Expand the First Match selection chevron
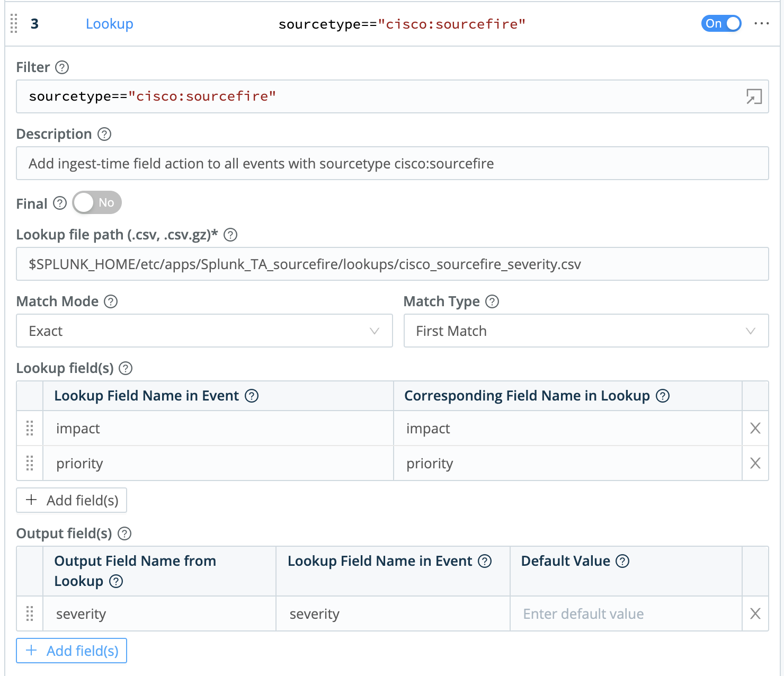 coord(751,331)
